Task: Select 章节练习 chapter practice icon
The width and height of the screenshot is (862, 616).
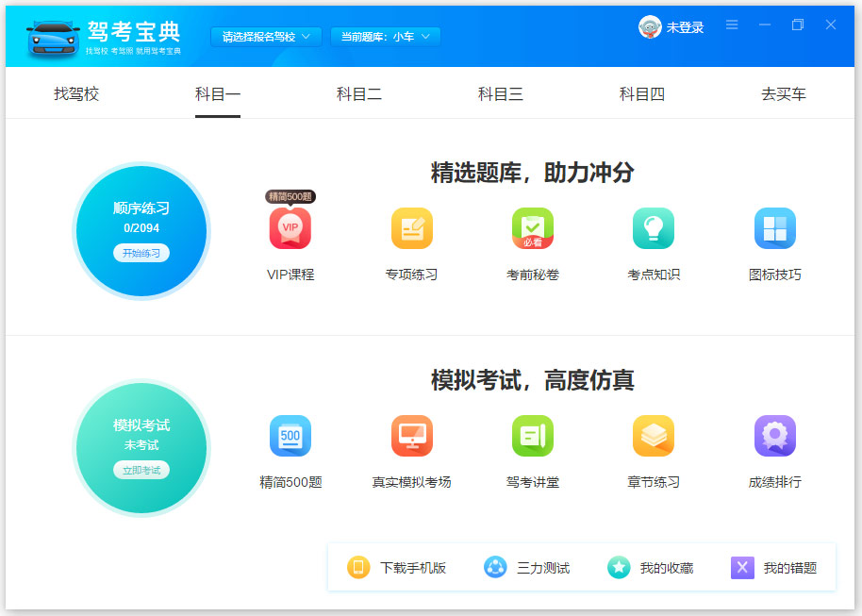Action: point(653,436)
